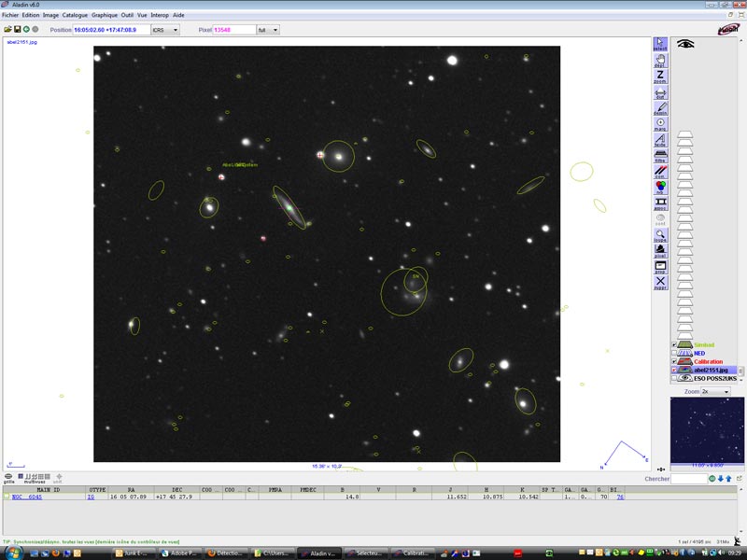This screenshot has height=560, width=747.
Task: Click the OTYPE column header
Action: point(97,489)
